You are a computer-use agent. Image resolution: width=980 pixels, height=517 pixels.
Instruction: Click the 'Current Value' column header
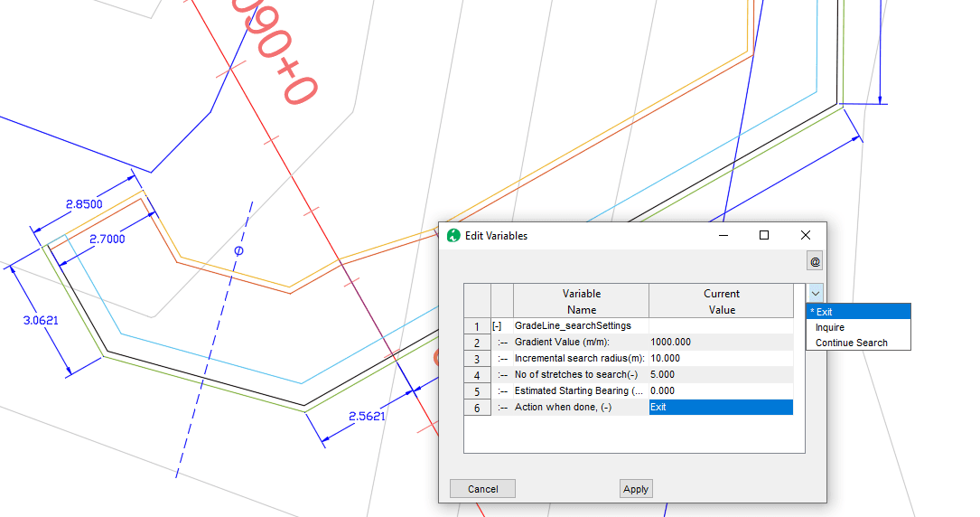click(721, 301)
